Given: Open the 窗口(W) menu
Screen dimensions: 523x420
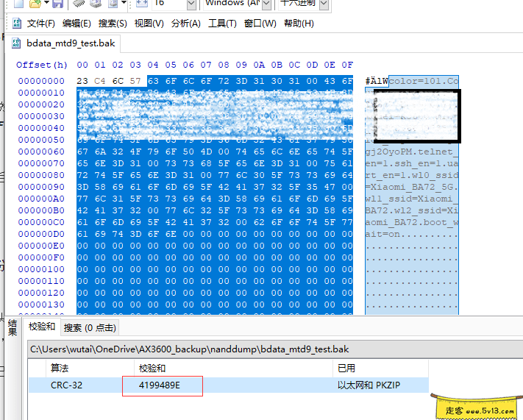Looking at the screenshot, I should pos(260,24).
